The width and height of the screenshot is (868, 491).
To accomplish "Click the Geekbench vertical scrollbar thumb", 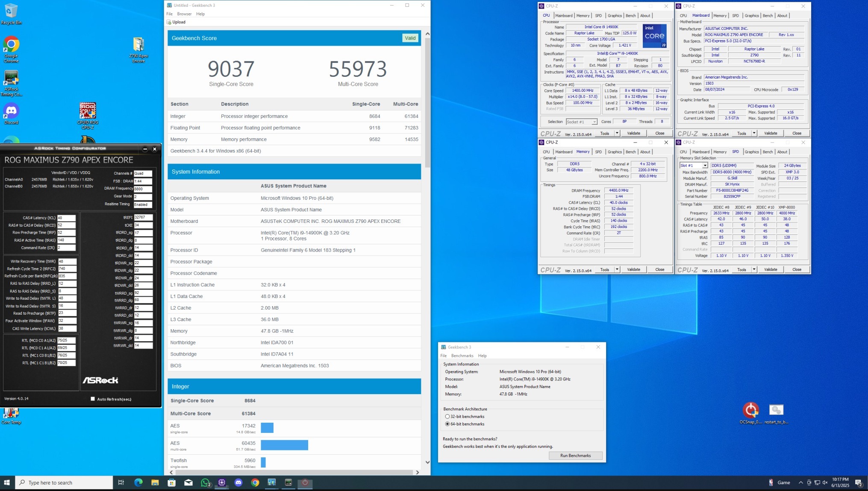I will (427, 102).
